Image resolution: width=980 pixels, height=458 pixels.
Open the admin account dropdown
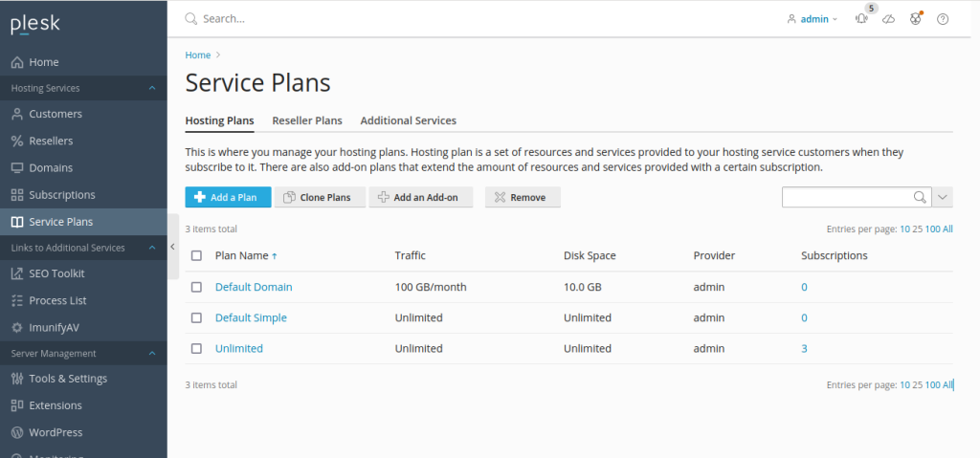click(x=813, y=19)
